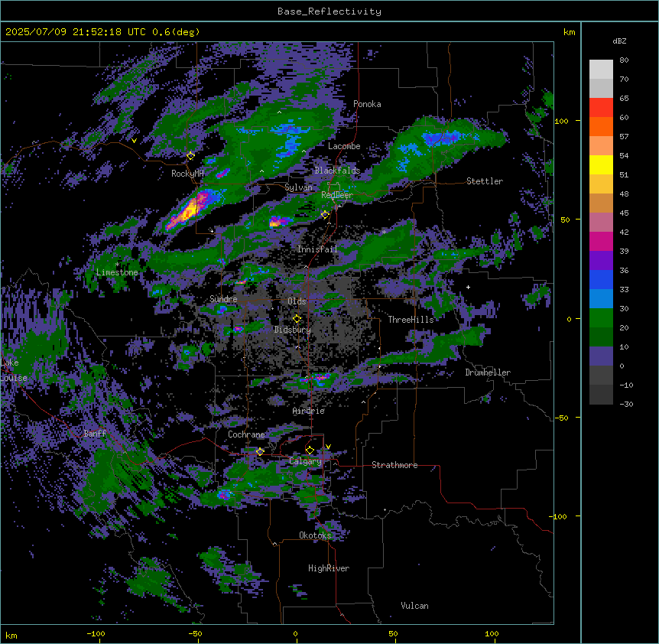
Task: Pick the gold 48-51 dBZ legend swatch
Action: pos(601,184)
